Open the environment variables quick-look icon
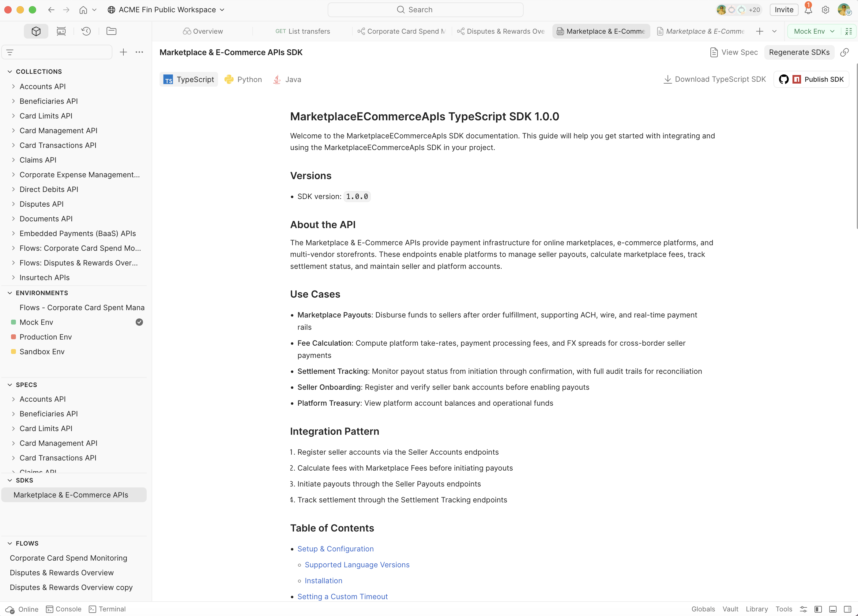858x616 pixels. [849, 32]
